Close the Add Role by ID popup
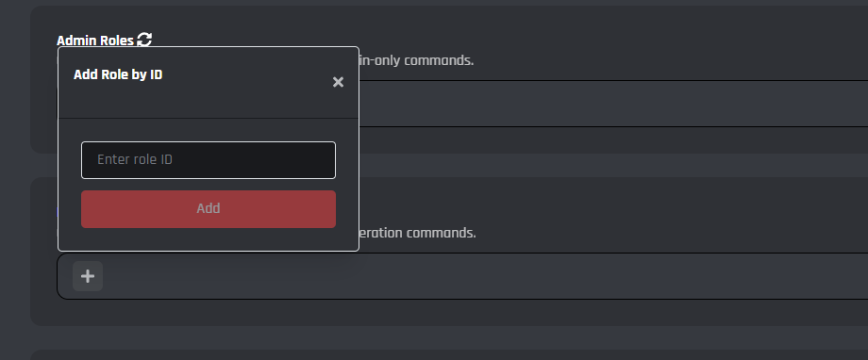 338,82
